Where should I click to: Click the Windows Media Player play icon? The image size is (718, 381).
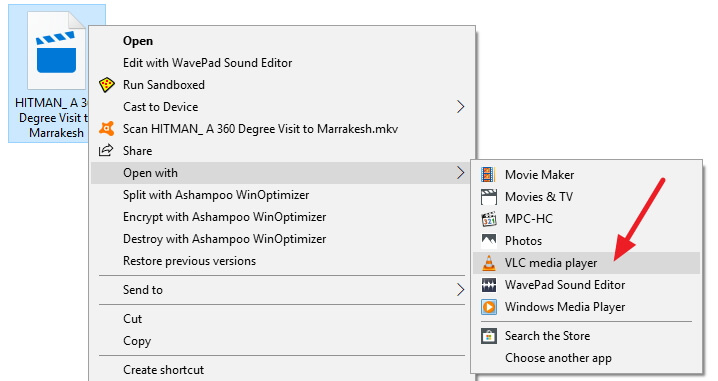(x=489, y=307)
